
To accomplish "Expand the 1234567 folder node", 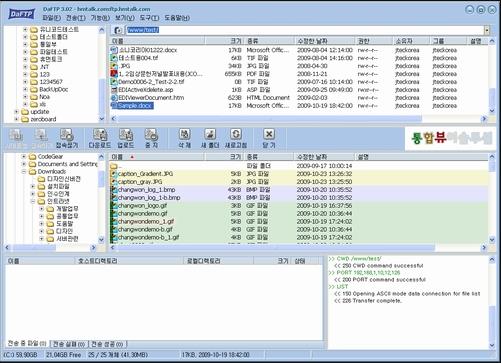I will click(x=25, y=82).
